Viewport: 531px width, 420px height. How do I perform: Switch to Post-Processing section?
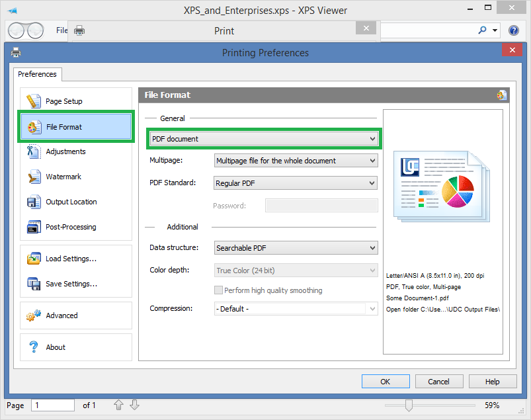coord(76,227)
